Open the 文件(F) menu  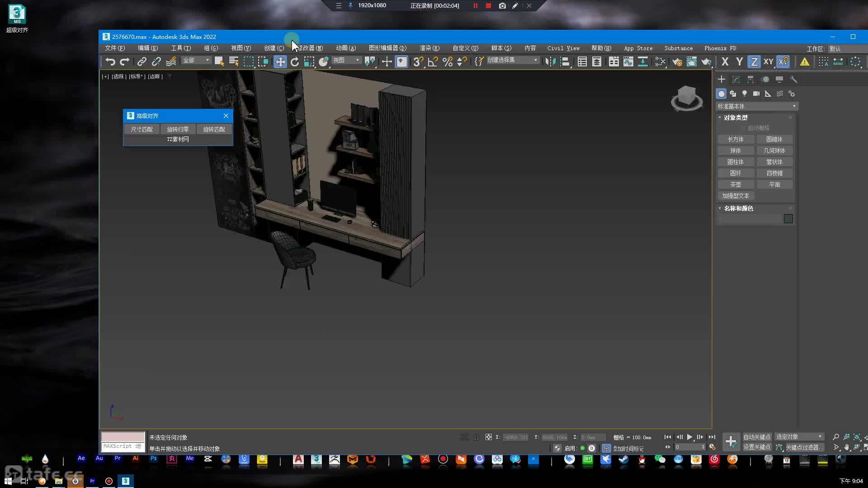tap(115, 48)
